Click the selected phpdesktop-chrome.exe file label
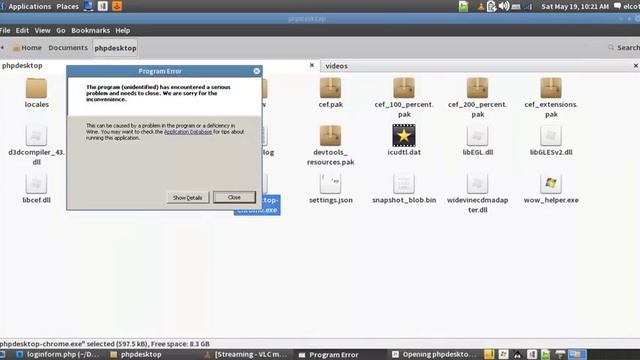Image resolution: width=640 pixels, height=360 pixels. [257, 205]
